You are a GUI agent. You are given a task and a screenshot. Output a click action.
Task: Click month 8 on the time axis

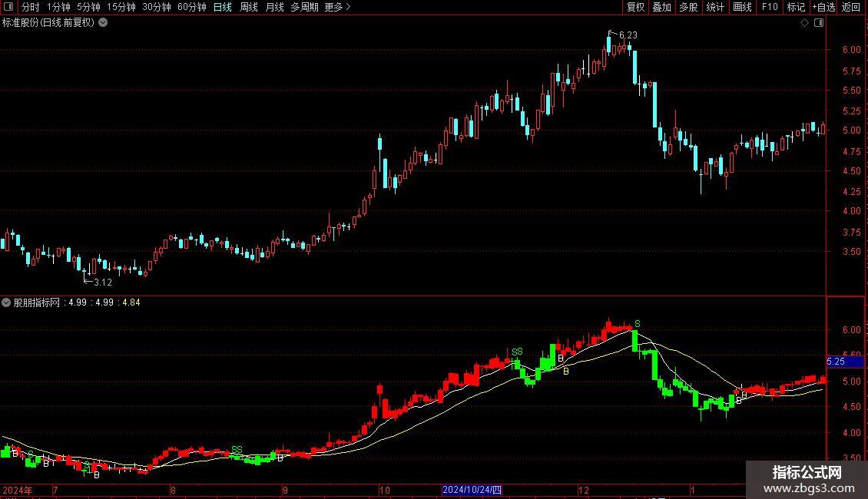click(x=174, y=490)
